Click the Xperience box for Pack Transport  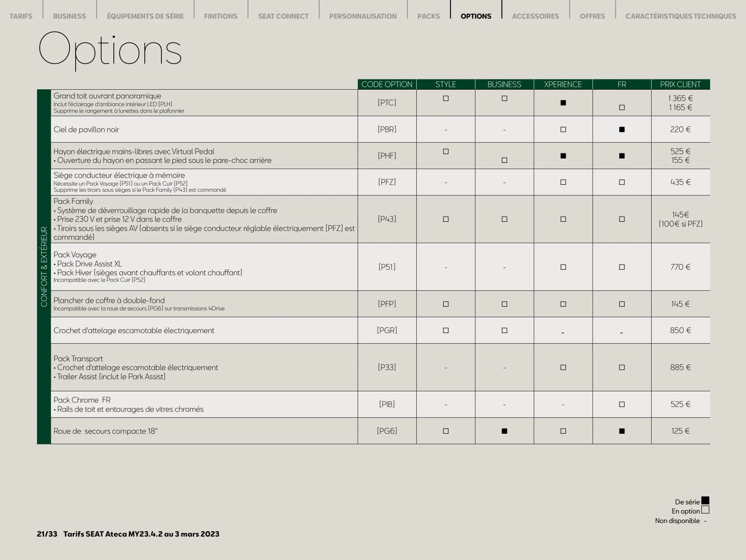pos(563,367)
